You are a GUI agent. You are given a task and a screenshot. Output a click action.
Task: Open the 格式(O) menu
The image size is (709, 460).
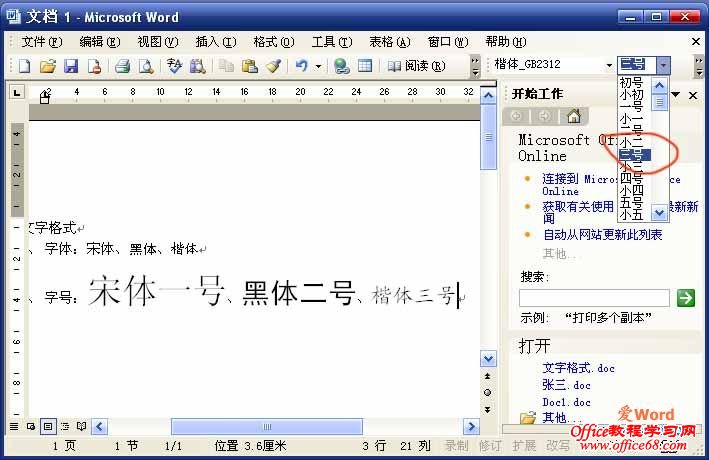[274, 42]
